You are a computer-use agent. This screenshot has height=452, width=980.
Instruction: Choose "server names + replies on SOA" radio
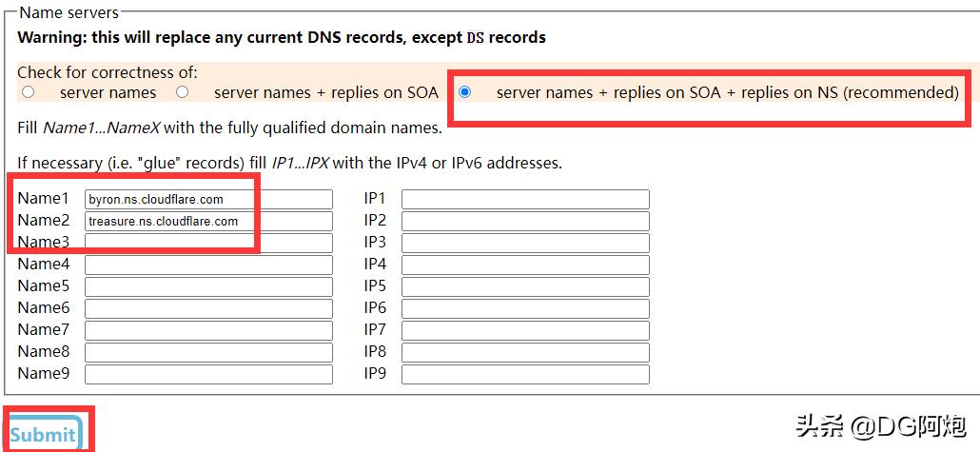click(182, 92)
